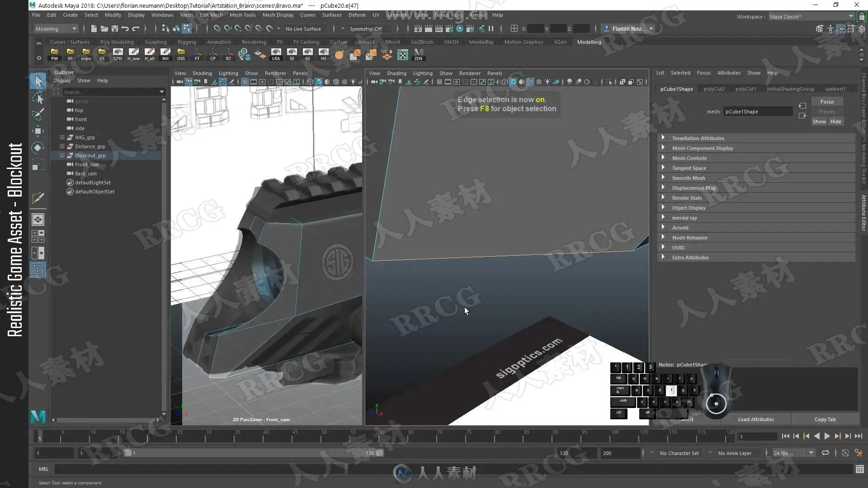
Task: Redo the last action
Action: tap(136, 28)
